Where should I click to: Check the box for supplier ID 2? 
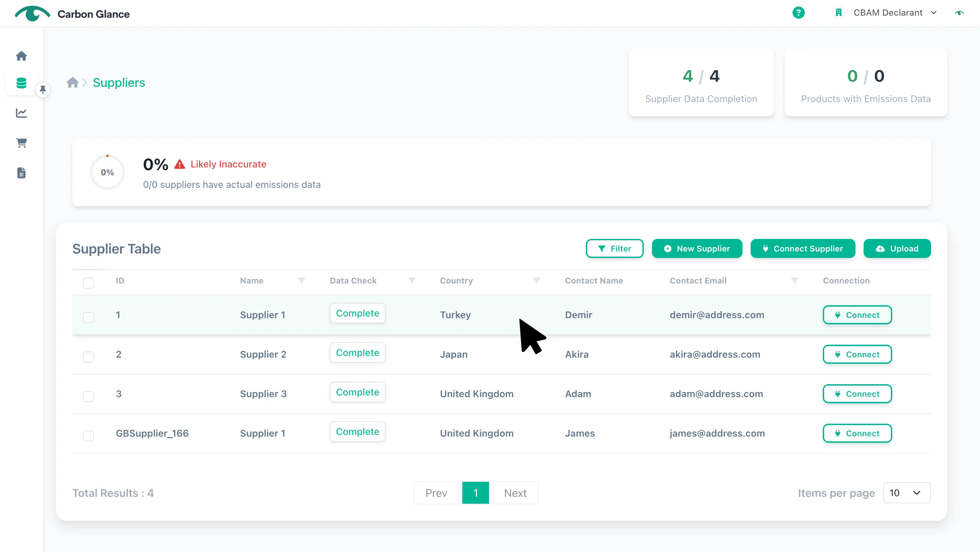click(88, 356)
